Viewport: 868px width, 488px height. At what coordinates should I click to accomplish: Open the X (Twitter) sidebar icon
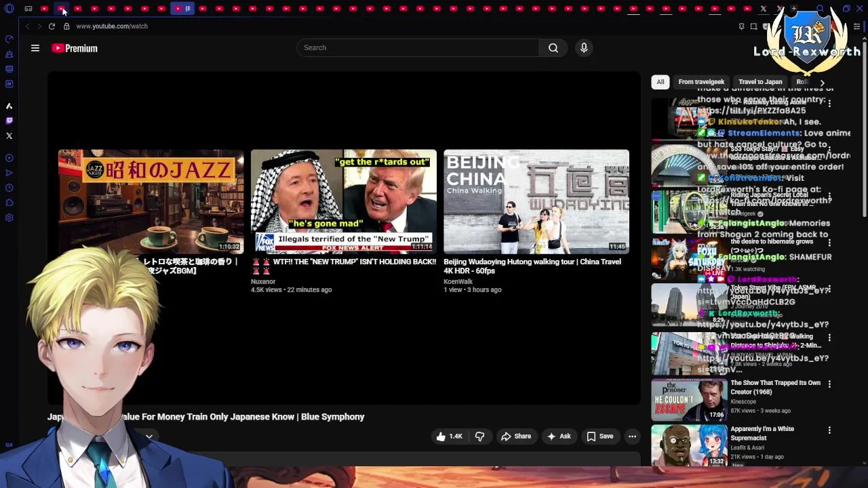pos(9,136)
